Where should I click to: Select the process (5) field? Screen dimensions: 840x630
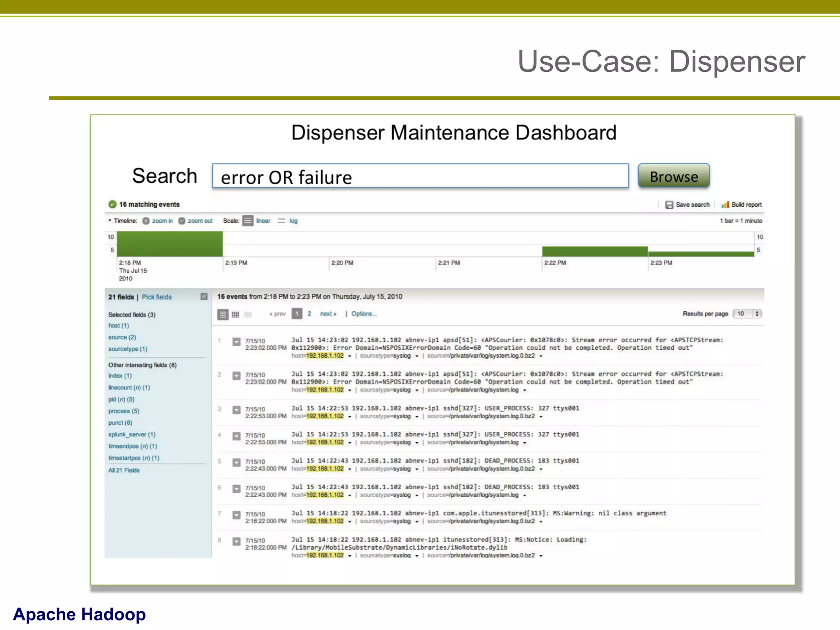coord(124,411)
